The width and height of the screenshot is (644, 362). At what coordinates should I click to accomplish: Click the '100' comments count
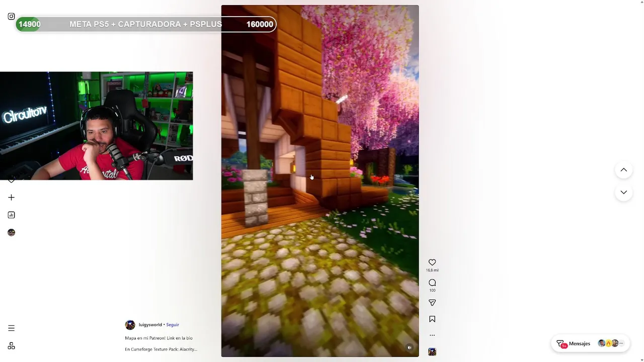coord(432,291)
